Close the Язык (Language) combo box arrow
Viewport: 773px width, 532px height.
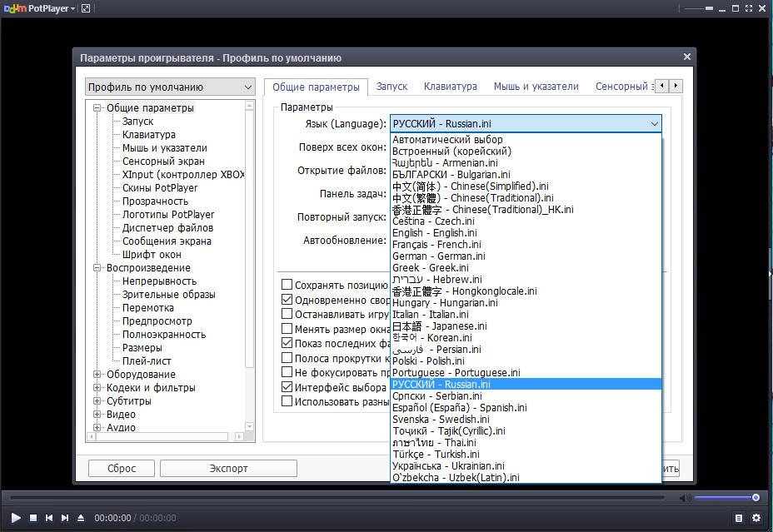[x=654, y=124]
